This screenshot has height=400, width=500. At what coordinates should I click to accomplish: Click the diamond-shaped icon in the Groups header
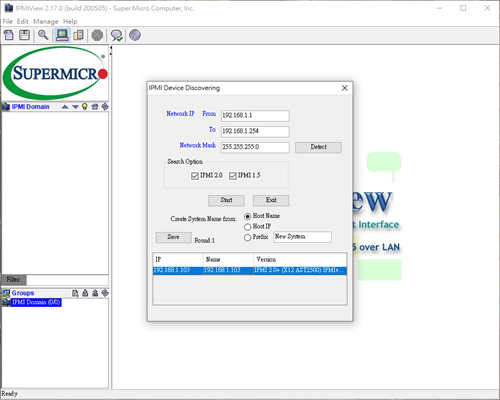[x=105, y=293]
